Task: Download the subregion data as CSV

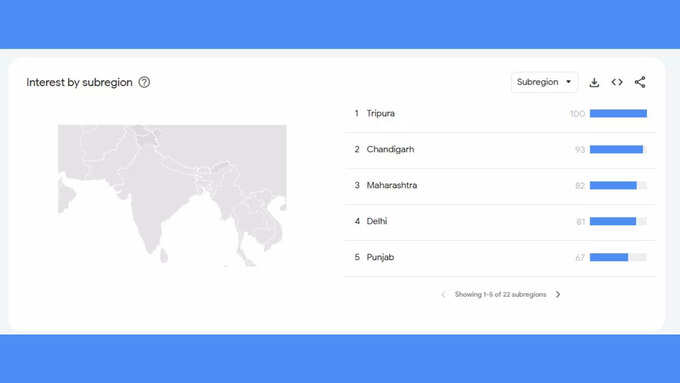Action: (x=594, y=82)
